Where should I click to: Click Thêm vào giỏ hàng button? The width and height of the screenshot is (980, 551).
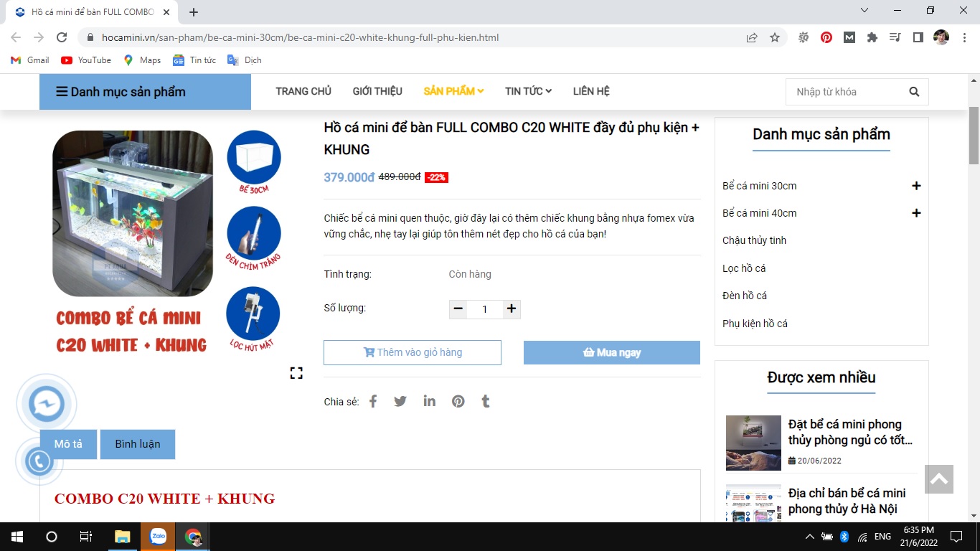coord(413,352)
